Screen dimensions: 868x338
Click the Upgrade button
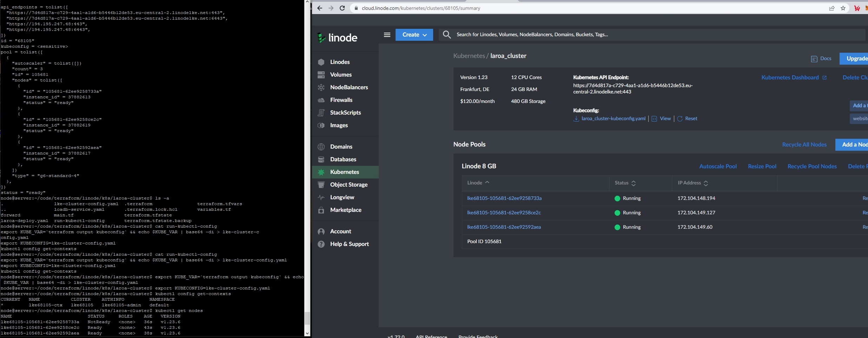click(854, 59)
